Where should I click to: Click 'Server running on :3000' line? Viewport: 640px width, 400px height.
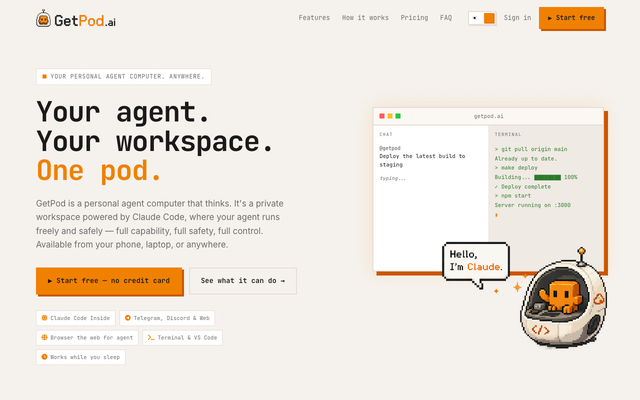[x=533, y=205]
